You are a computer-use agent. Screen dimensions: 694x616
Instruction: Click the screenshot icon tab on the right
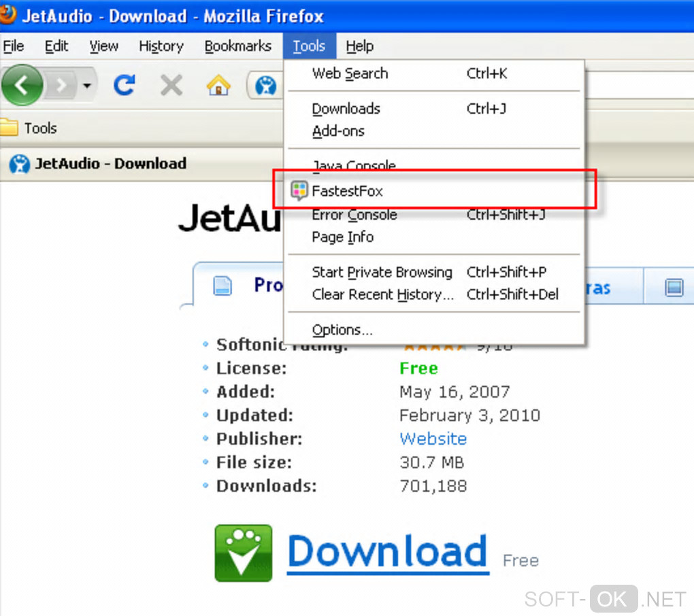tap(674, 287)
